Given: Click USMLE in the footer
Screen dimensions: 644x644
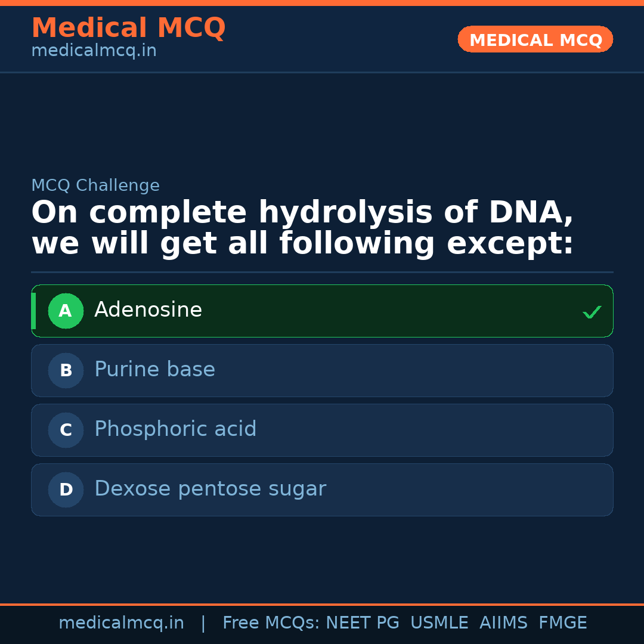Looking at the screenshot, I should click(x=439, y=623).
